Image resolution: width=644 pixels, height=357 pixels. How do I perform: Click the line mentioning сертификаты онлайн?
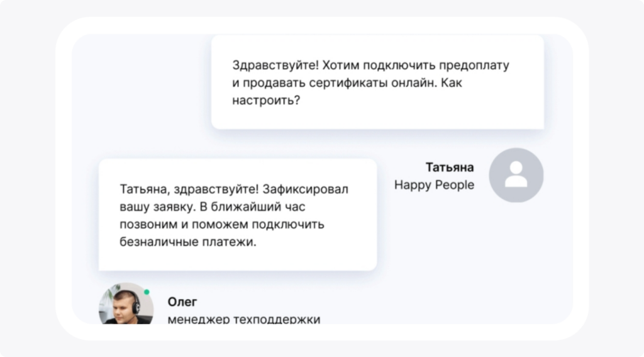point(347,82)
